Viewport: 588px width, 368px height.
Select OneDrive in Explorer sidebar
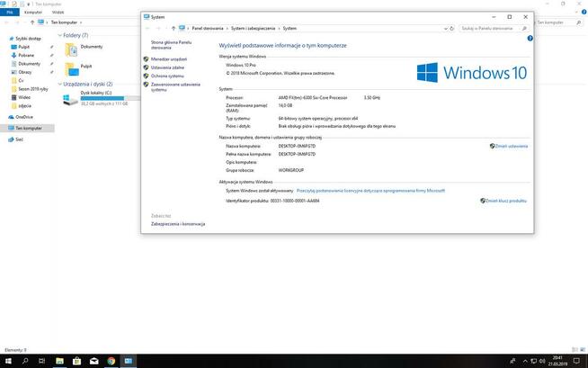click(x=24, y=117)
